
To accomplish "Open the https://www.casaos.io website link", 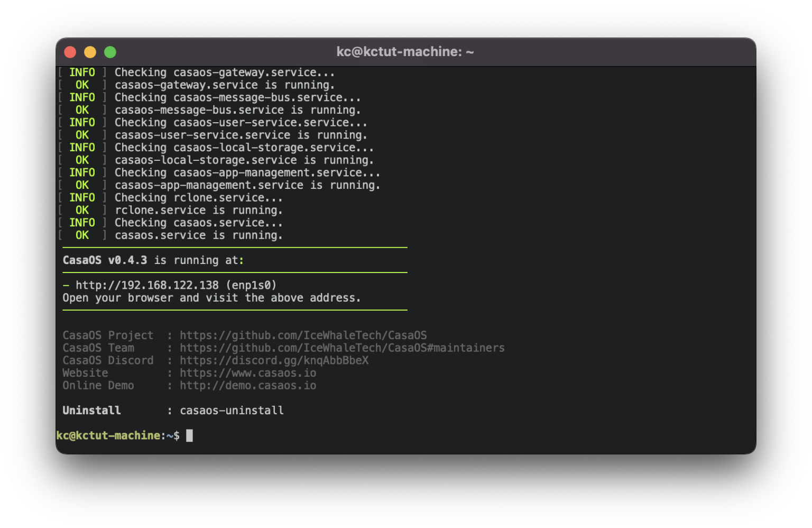I will [x=248, y=373].
